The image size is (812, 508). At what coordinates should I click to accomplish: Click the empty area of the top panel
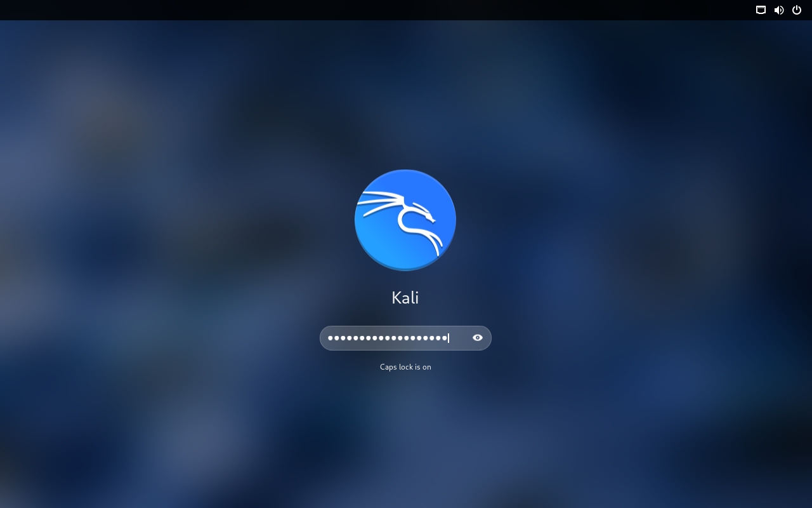click(381, 10)
